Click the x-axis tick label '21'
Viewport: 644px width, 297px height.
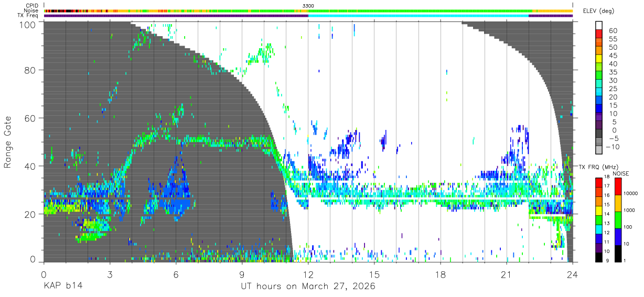tap(507, 274)
